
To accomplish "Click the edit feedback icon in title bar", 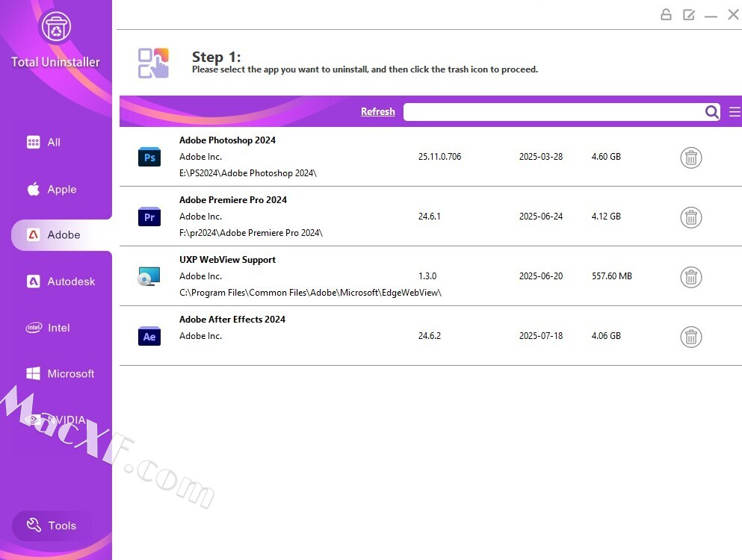I will click(688, 15).
